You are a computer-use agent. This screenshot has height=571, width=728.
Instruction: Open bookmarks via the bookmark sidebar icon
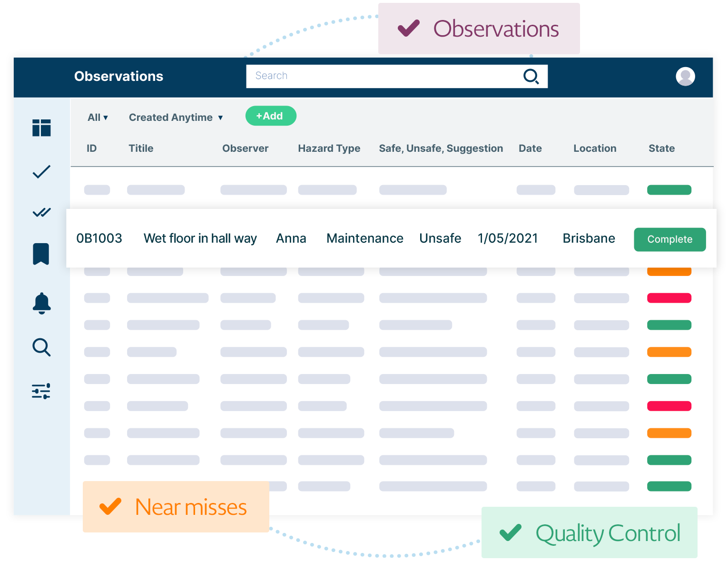[41, 254]
